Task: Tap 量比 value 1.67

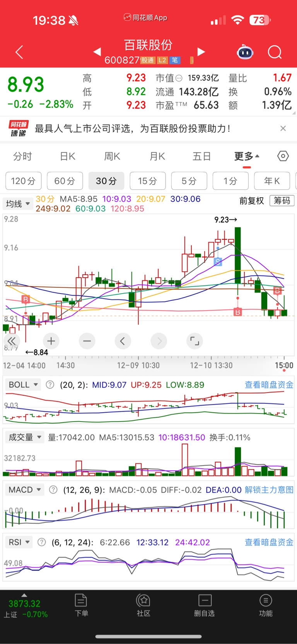Action: coord(282,78)
